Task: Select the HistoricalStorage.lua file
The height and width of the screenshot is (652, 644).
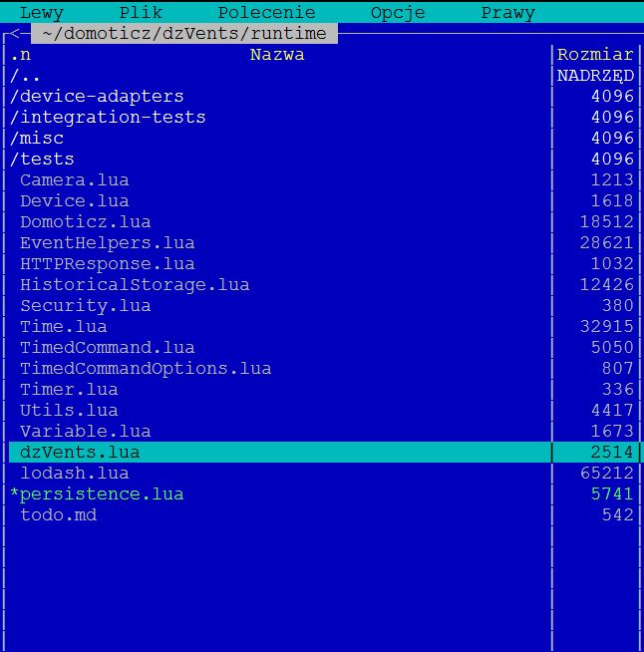Action: (135, 285)
